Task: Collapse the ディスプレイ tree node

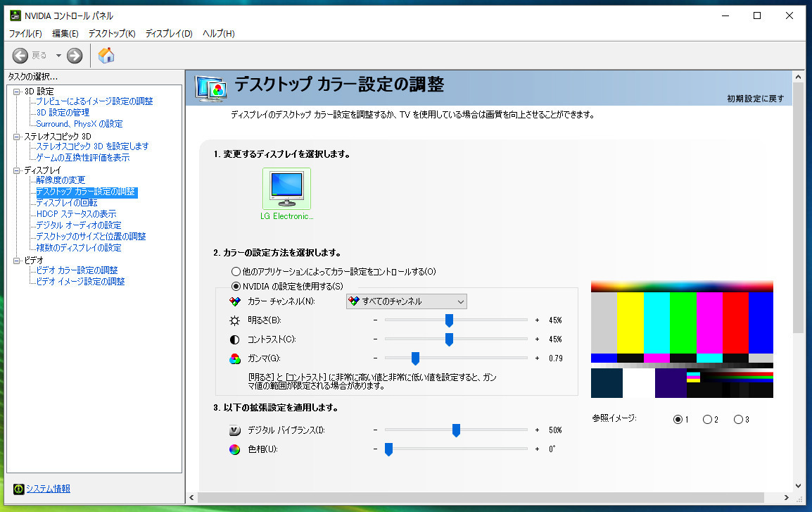Action: click(x=17, y=170)
